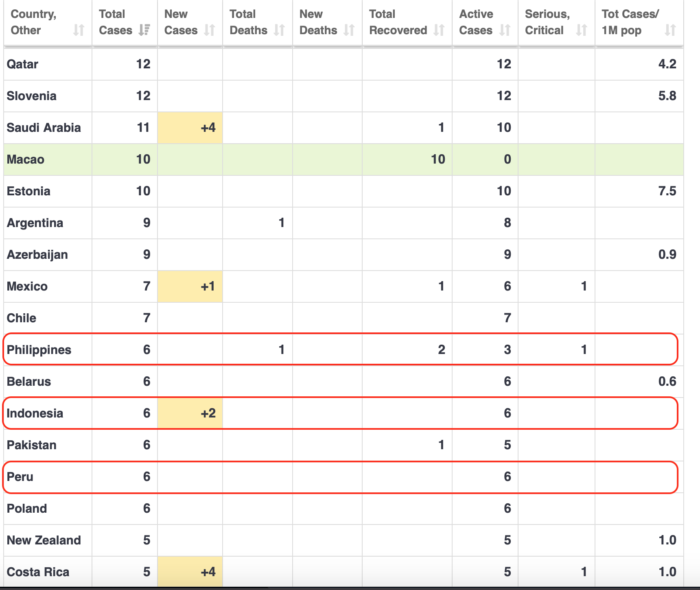This screenshot has width=700, height=590.
Task: Click the Country, Other header label
Action: 33,22
